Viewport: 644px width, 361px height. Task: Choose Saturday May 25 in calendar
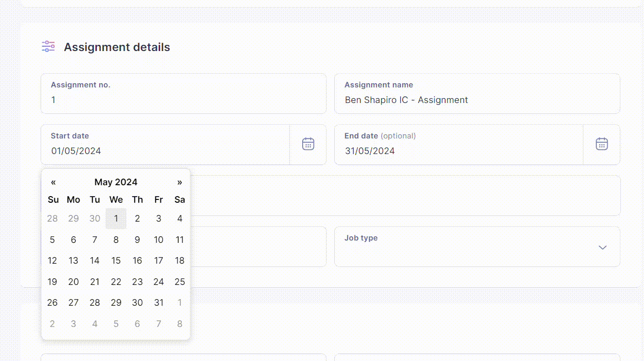[x=179, y=282]
